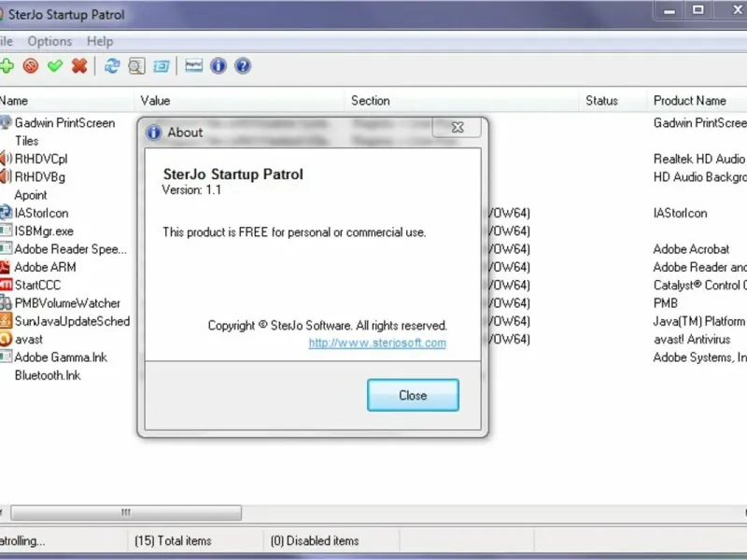Screen dimensions: 747x560
Task: Click the ISBMgr.exe entry icon
Action: tap(6, 231)
